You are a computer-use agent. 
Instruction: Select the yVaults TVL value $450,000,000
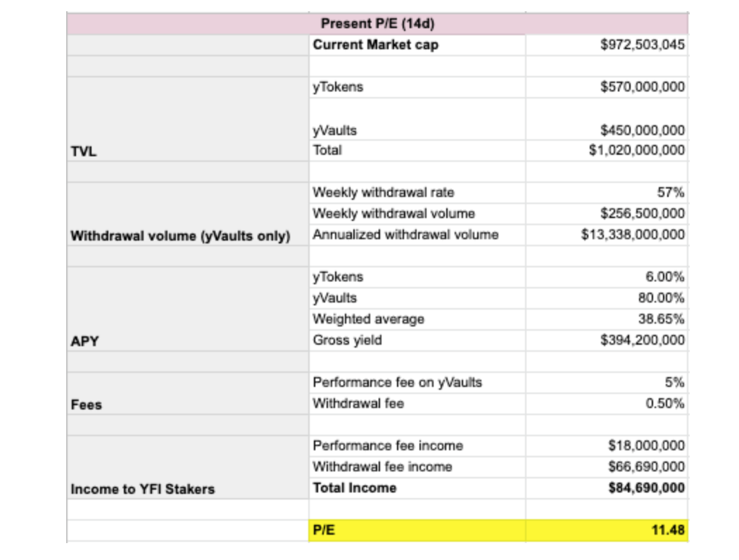point(607,120)
